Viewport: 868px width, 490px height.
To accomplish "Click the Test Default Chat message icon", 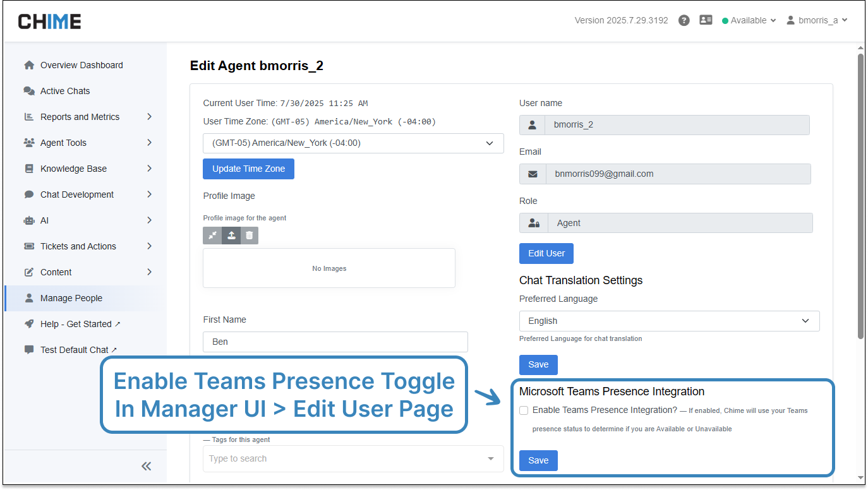I will point(29,350).
